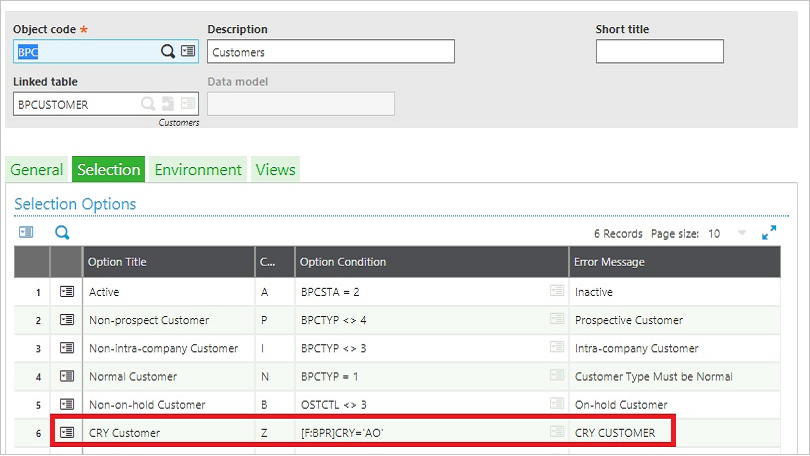Open the Environment tab
Image resolution: width=810 pixels, height=456 pixels.
(198, 169)
